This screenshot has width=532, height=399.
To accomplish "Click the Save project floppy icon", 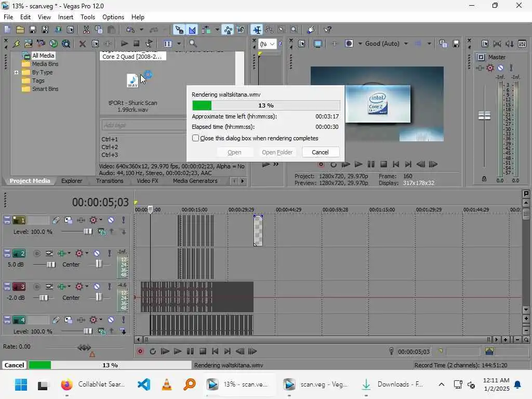I will pos(33,30).
